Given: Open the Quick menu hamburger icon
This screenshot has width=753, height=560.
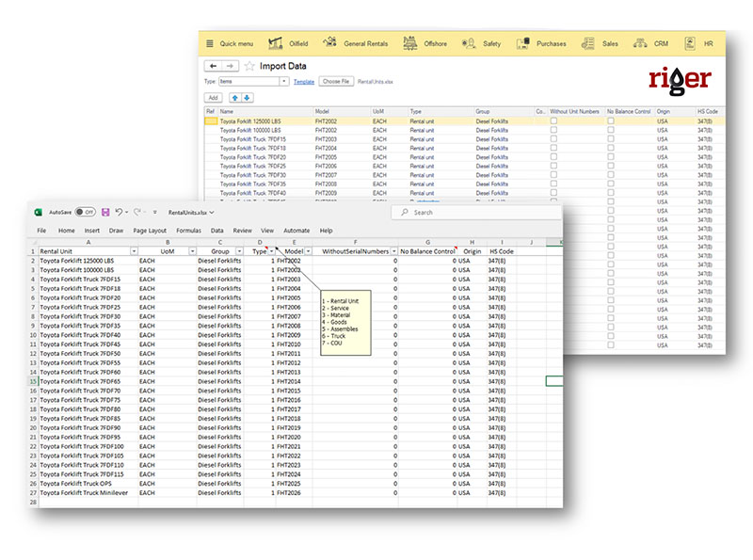Looking at the screenshot, I should tap(211, 43).
